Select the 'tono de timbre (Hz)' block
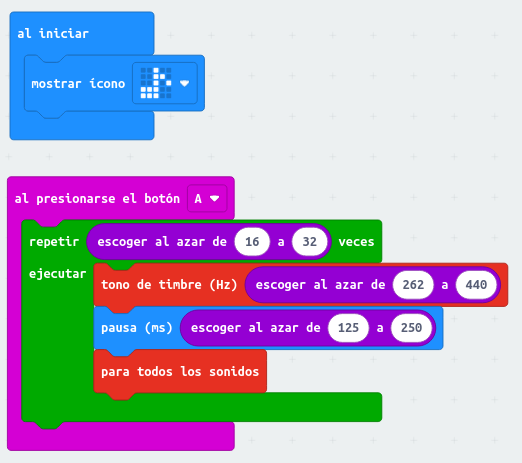Viewport: 522px width, 463px height. [169, 285]
